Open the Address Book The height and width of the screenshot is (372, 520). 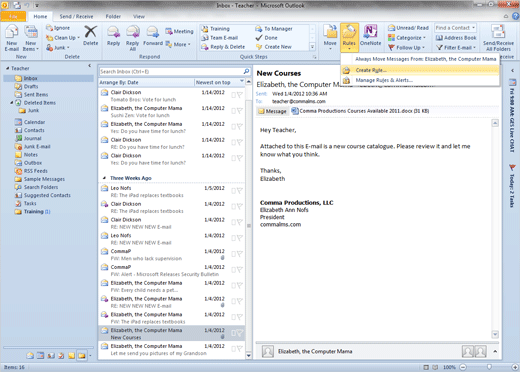(456, 38)
